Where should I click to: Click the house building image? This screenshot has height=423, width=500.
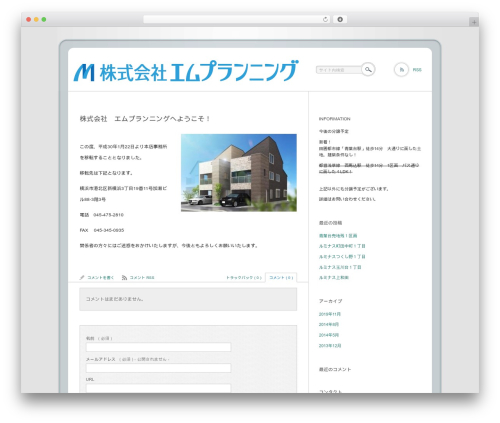[239, 173]
